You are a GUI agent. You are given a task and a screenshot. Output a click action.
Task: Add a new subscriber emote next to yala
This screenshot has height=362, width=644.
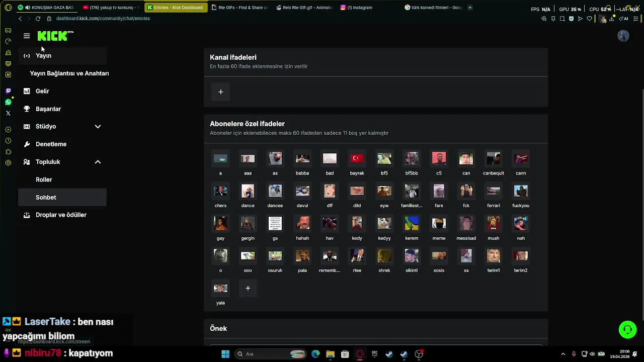(x=248, y=288)
